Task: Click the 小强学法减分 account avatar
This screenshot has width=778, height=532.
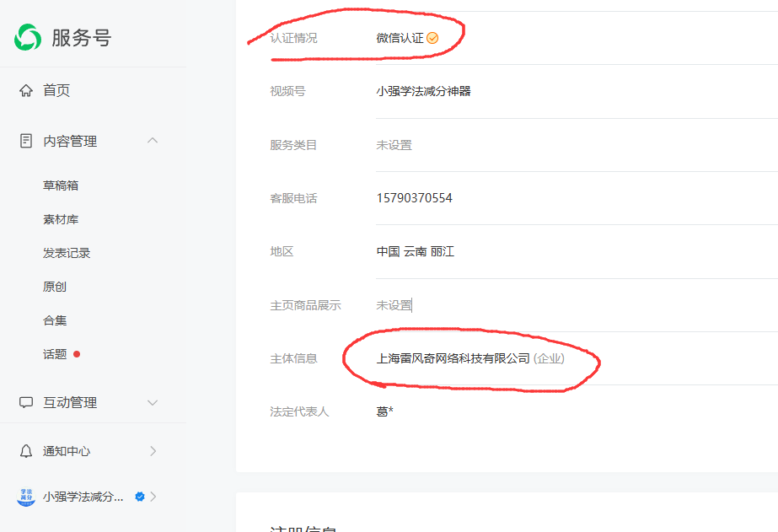Action: point(26,497)
